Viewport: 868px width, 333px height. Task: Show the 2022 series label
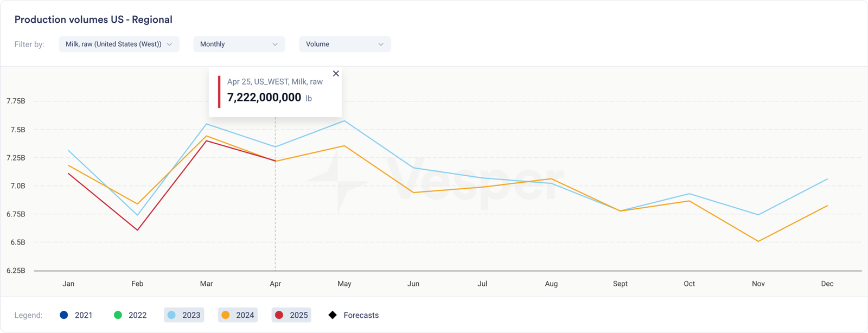pyautogui.click(x=137, y=315)
